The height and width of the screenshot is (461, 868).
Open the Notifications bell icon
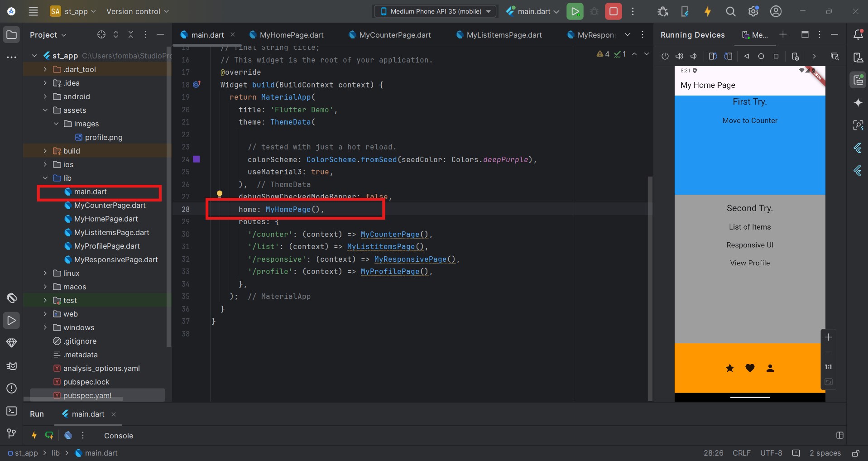858,35
